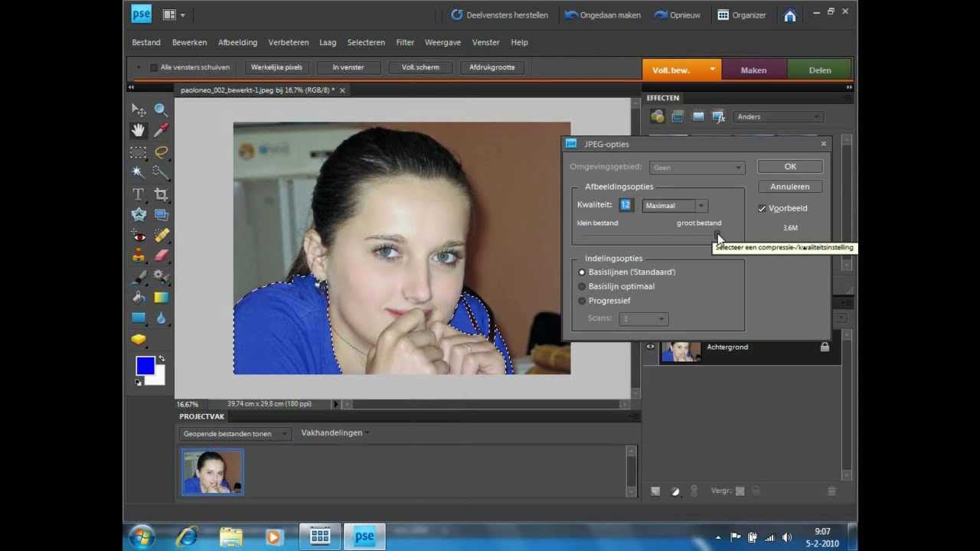Open the Organizer
Viewport: 980px width, 551px height.
[742, 15]
